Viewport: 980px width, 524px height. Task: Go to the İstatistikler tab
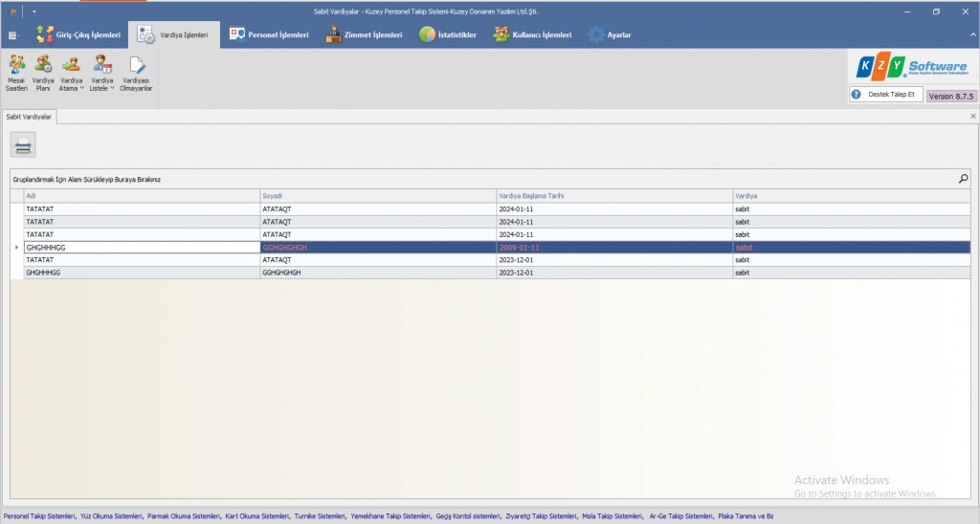(448, 35)
